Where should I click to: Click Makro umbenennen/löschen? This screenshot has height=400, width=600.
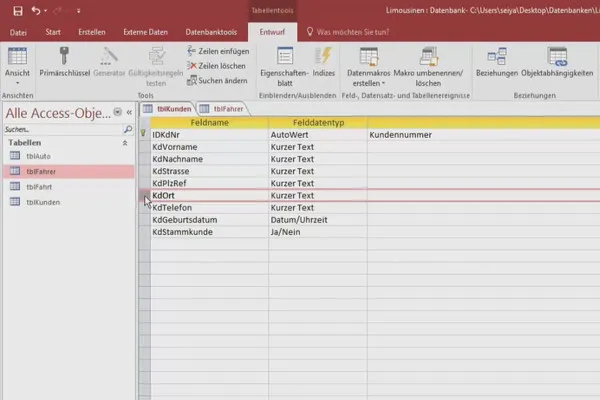click(x=428, y=67)
